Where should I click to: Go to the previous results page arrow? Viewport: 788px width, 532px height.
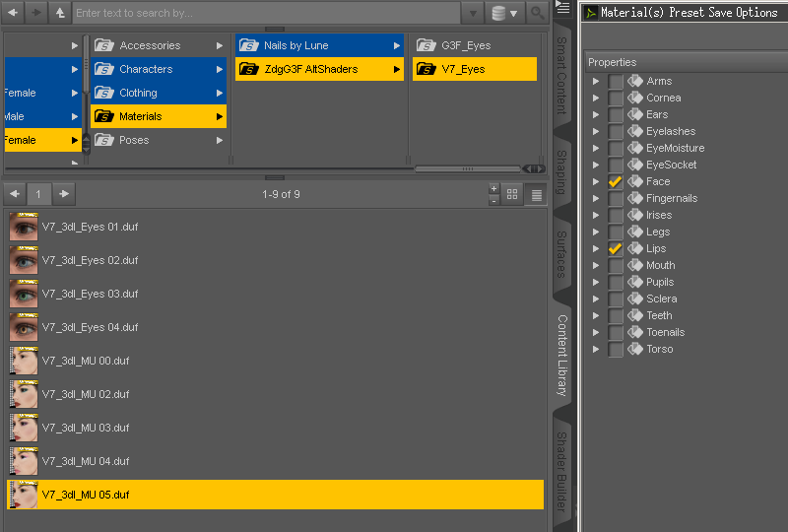15,194
